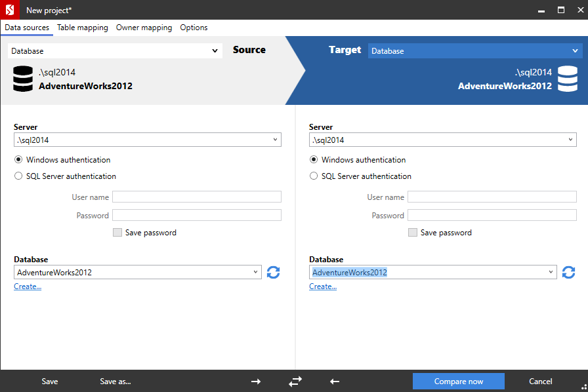Expand the source Server dropdown
Screen dimensions: 588x392
(275, 140)
